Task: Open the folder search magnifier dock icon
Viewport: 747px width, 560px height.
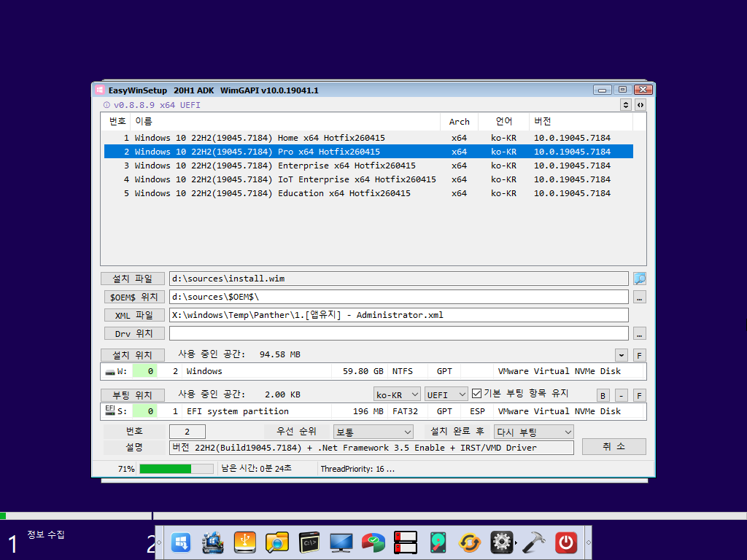Action: pyautogui.click(x=276, y=542)
